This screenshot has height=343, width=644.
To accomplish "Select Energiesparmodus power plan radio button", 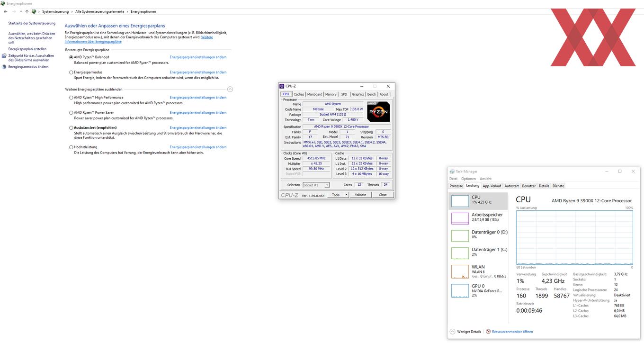I will [71, 72].
